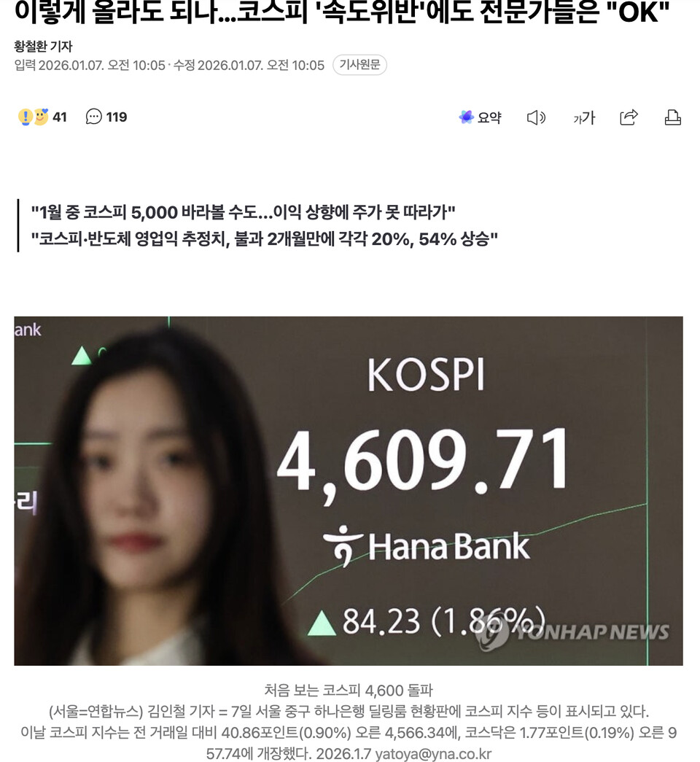Share the article using the share icon
The height and width of the screenshot is (762, 700).
[629, 117]
